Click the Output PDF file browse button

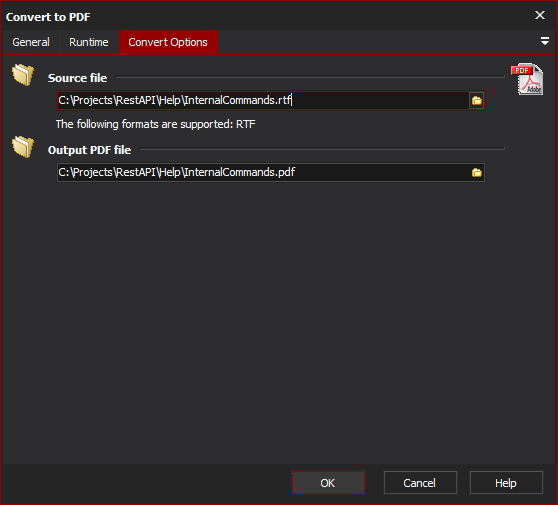coord(477,173)
